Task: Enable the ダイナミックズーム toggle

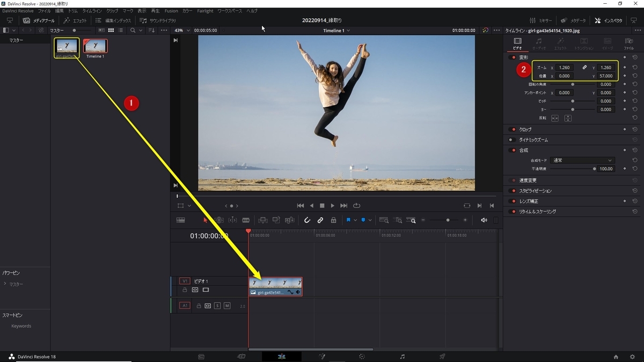Action: [513, 140]
